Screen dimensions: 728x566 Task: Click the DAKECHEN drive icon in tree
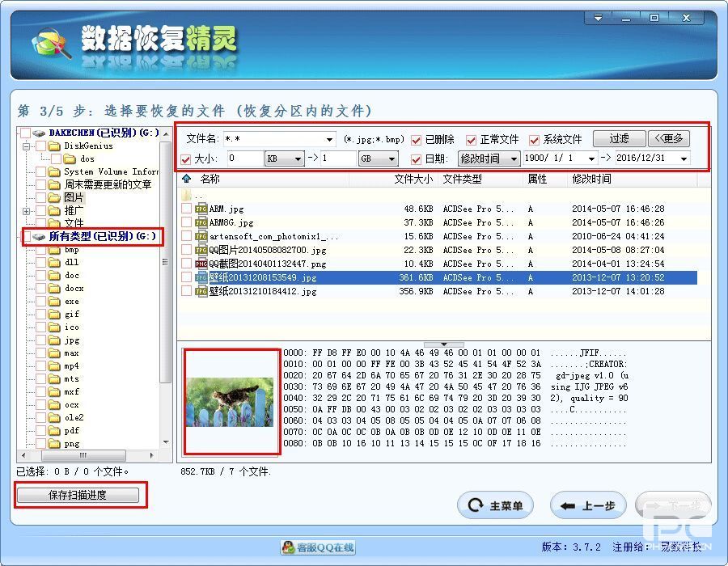point(39,133)
